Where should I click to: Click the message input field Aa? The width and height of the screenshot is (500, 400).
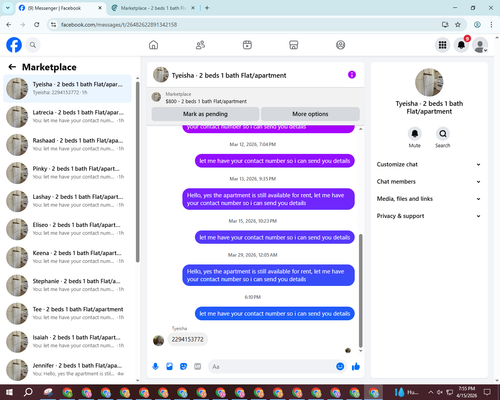point(272,367)
